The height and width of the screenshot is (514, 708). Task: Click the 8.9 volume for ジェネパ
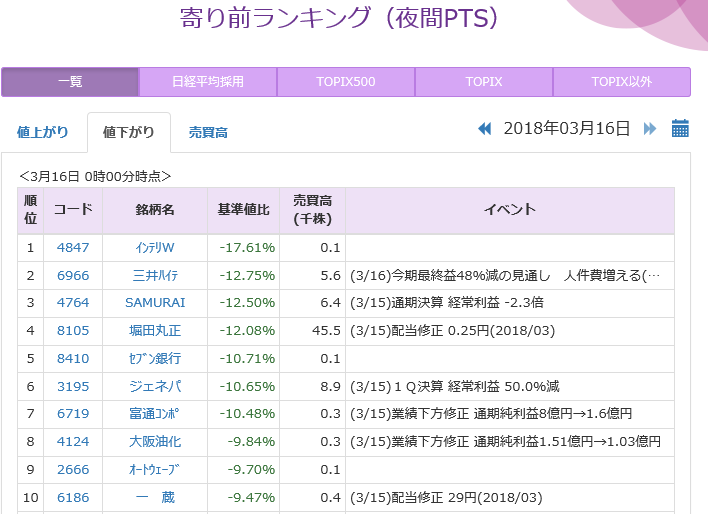(x=331, y=387)
